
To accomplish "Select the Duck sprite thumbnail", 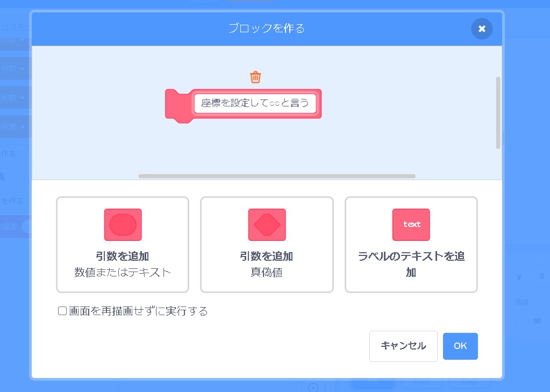I will [x=421, y=383].
